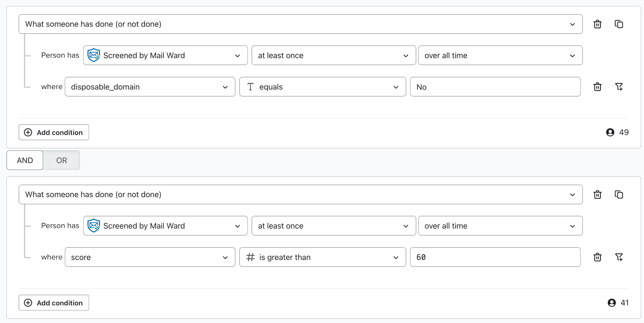
Task: Open the second condition type dropdown
Action: pyautogui.click(x=301, y=195)
